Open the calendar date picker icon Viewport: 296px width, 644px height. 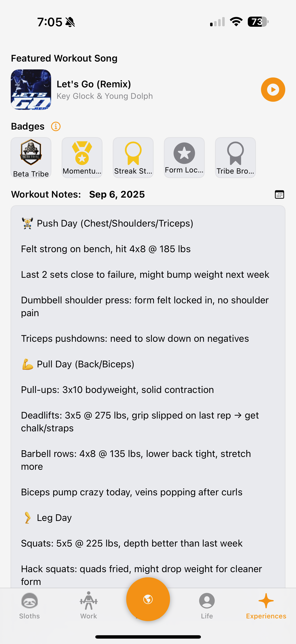279,194
